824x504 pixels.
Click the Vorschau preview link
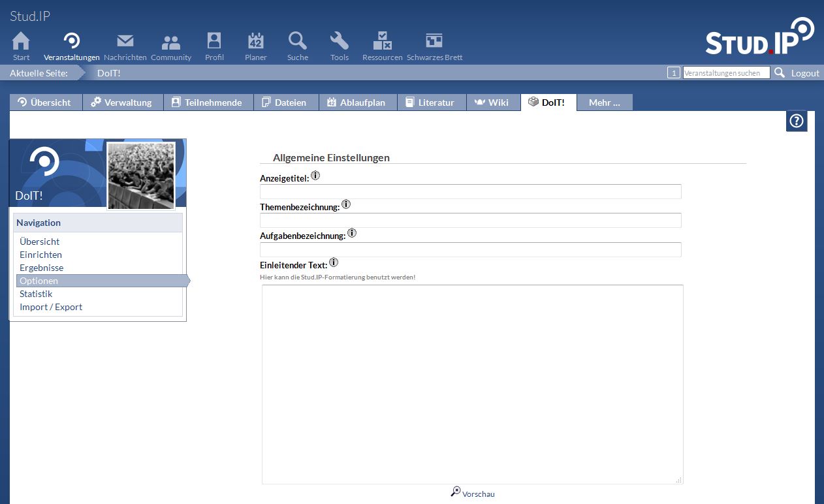(478, 494)
